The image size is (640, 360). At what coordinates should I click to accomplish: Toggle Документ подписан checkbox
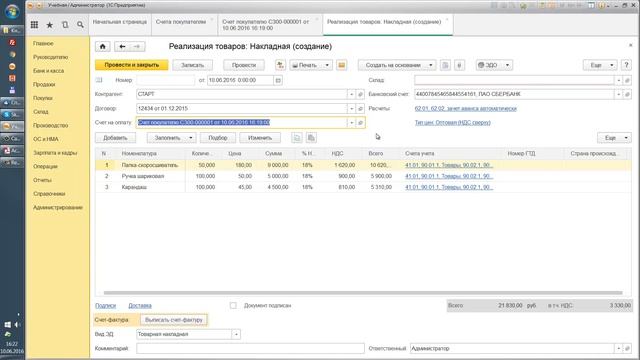coord(233,305)
